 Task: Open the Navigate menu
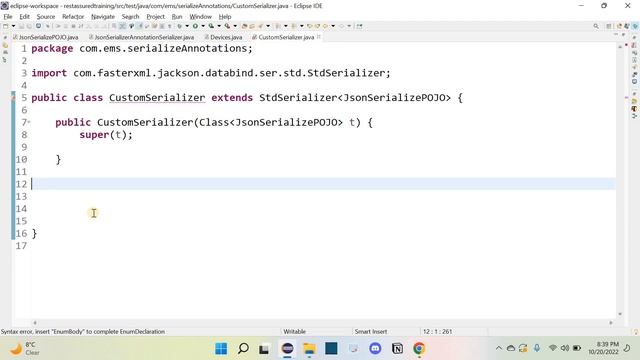coord(103,17)
